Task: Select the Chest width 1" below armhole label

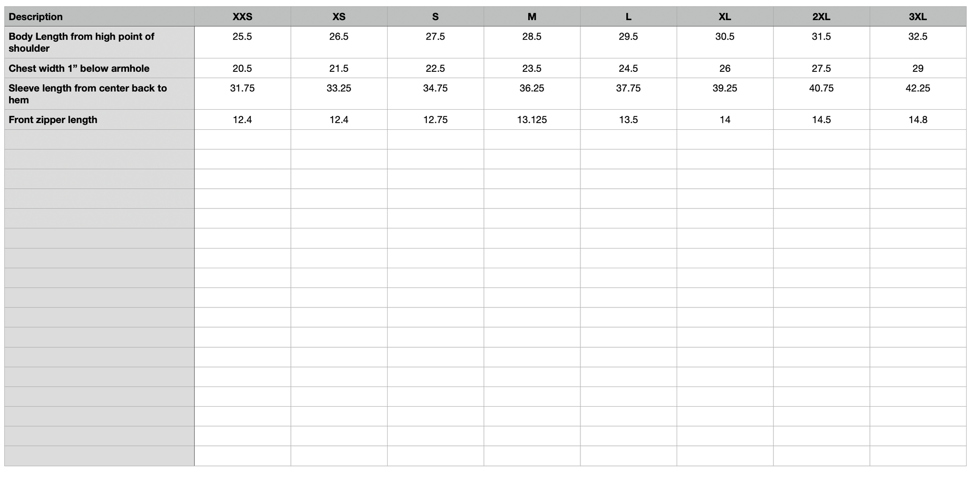Action: (79, 68)
